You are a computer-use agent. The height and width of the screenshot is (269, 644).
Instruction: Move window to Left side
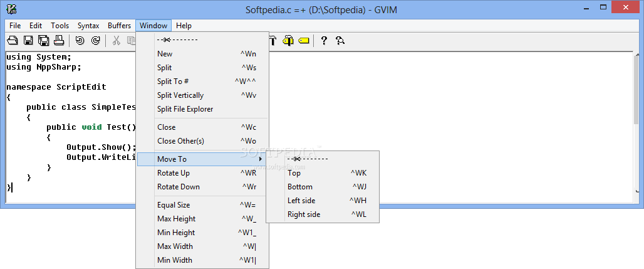[x=323, y=201]
